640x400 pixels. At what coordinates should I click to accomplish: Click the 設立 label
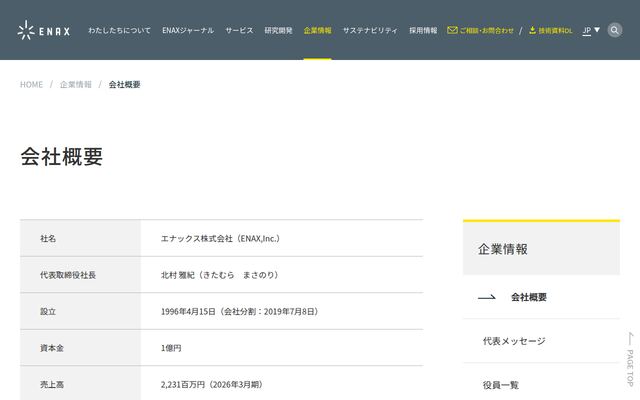[x=48, y=311]
